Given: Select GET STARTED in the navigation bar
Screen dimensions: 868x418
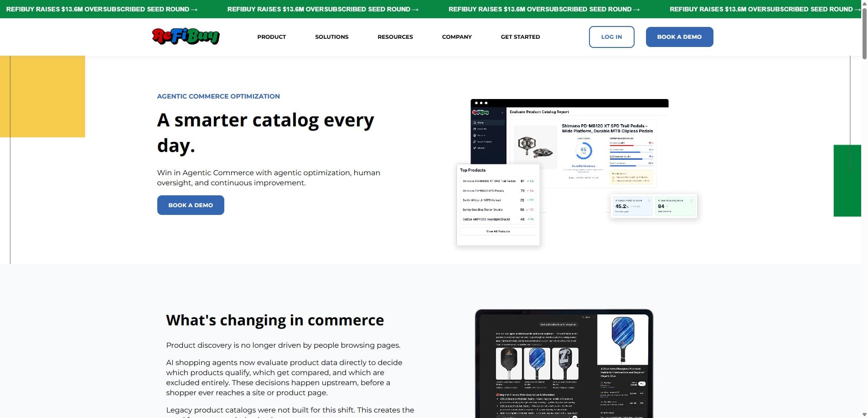Looking at the screenshot, I should point(520,37).
